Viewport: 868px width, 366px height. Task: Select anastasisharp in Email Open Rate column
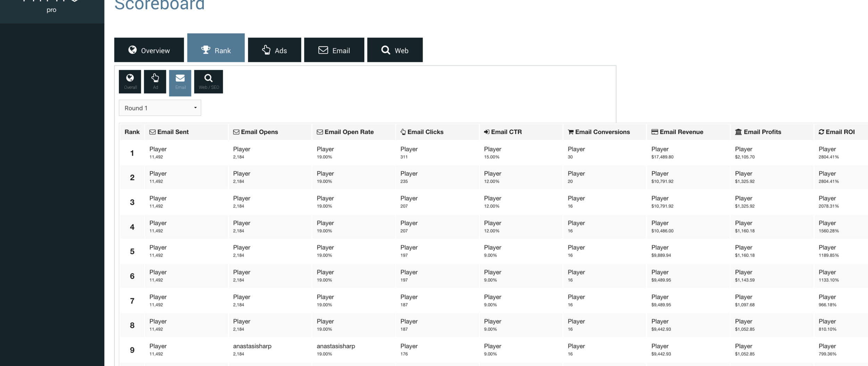[336, 346]
